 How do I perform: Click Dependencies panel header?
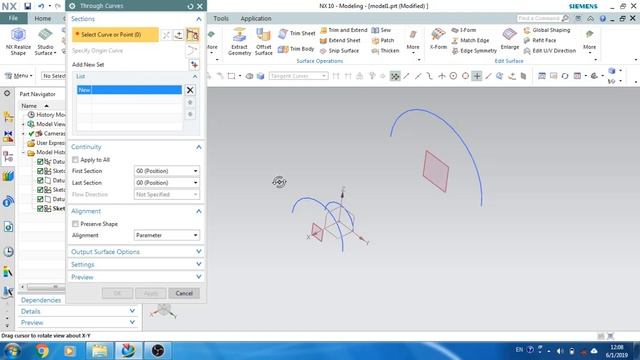[41, 300]
